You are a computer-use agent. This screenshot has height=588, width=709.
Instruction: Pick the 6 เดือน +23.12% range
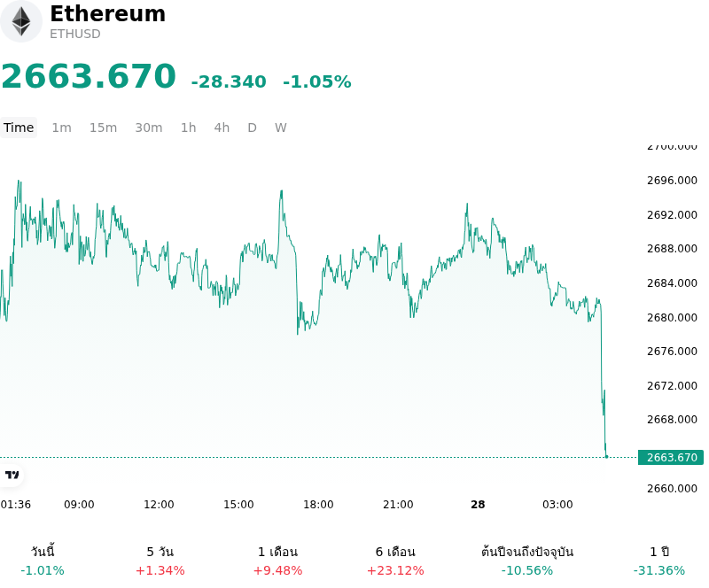coord(395,561)
